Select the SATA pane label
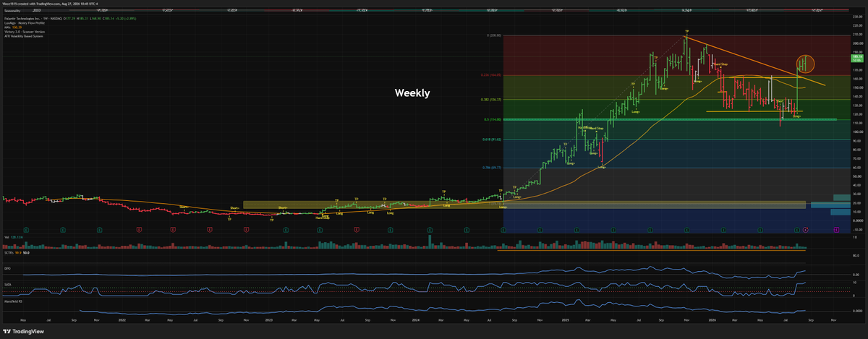 [x=7, y=285]
